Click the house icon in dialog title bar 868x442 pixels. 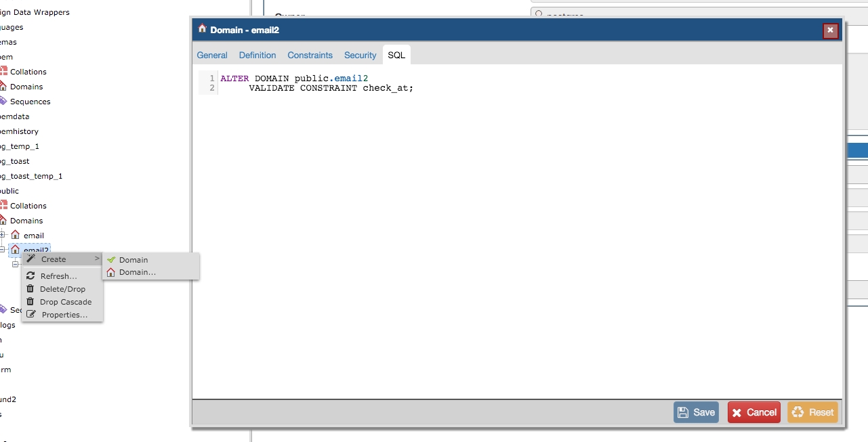coord(202,29)
